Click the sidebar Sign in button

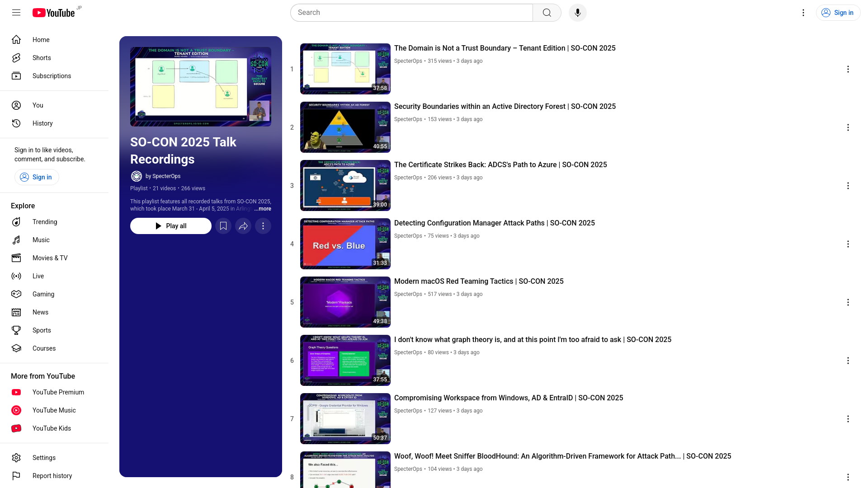[37, 177]
